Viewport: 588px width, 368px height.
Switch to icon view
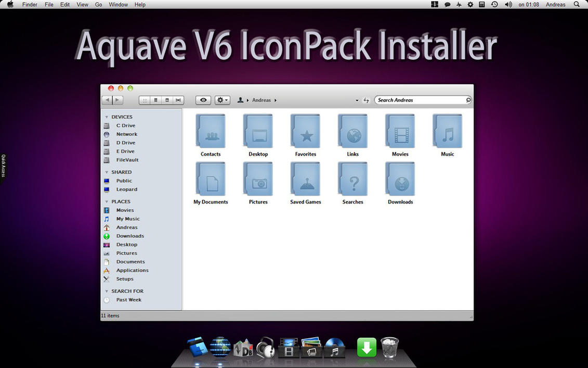pyautogui.click(x=145, y=100)
